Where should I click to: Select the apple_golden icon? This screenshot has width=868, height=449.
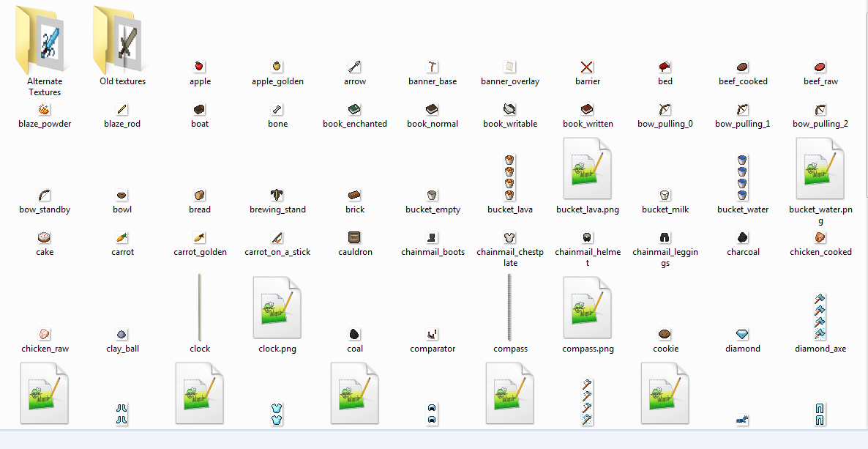pos(277,67)
